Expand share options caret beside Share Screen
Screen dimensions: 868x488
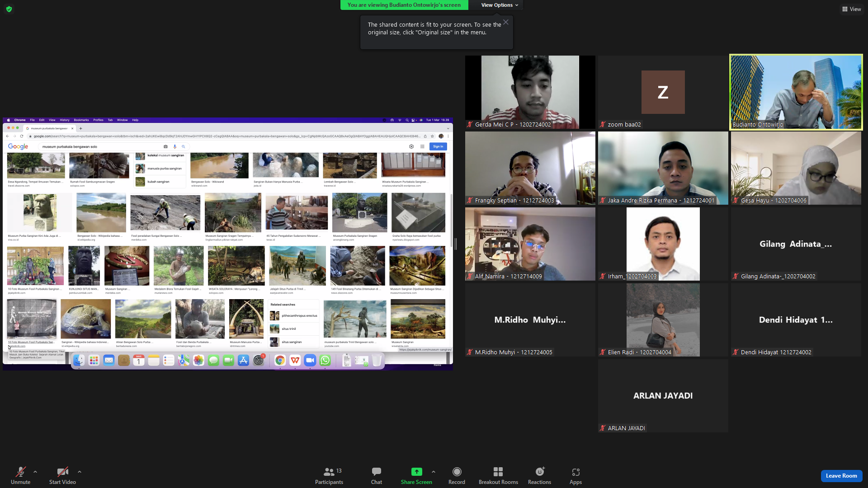pyautogui.click(x=434, y=472)
